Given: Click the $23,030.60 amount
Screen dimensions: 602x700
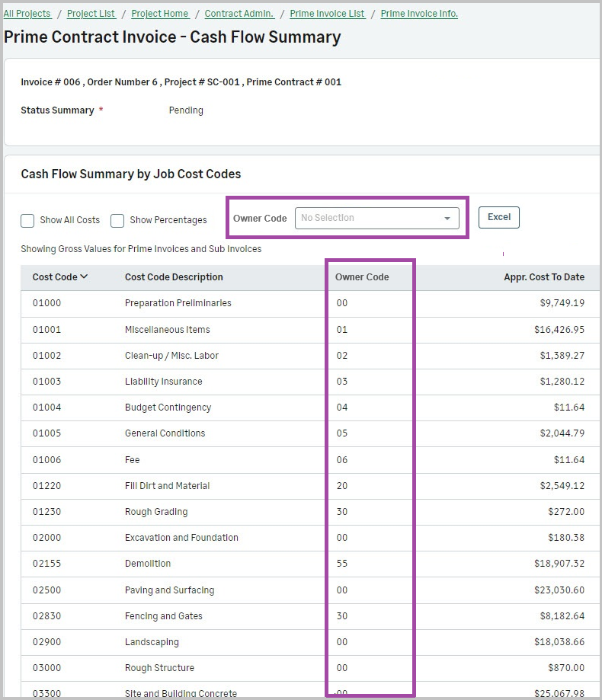Looking at the screenshot, I should tap(559, 590).
